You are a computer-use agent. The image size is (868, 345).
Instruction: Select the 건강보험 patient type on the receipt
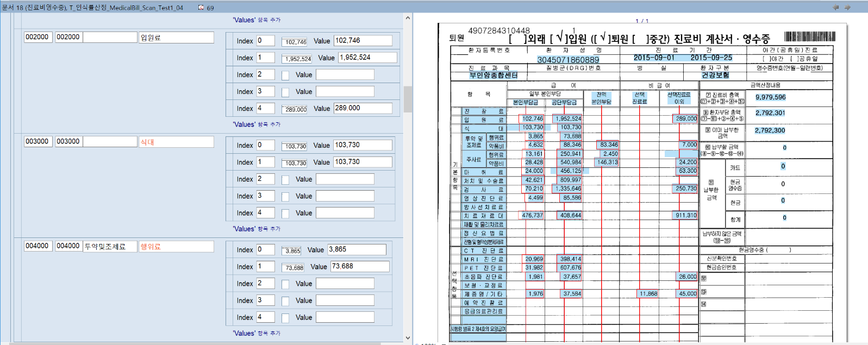click(x=715, y=75)
